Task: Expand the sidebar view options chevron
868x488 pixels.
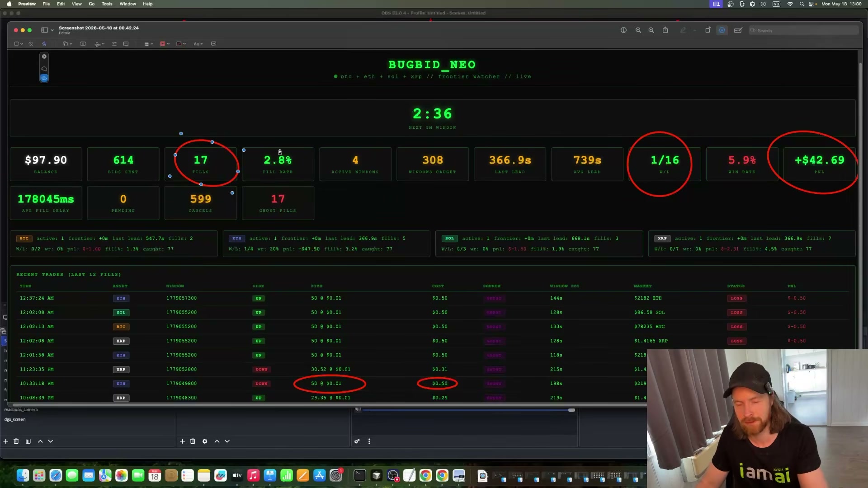Action: pos(52,30)
